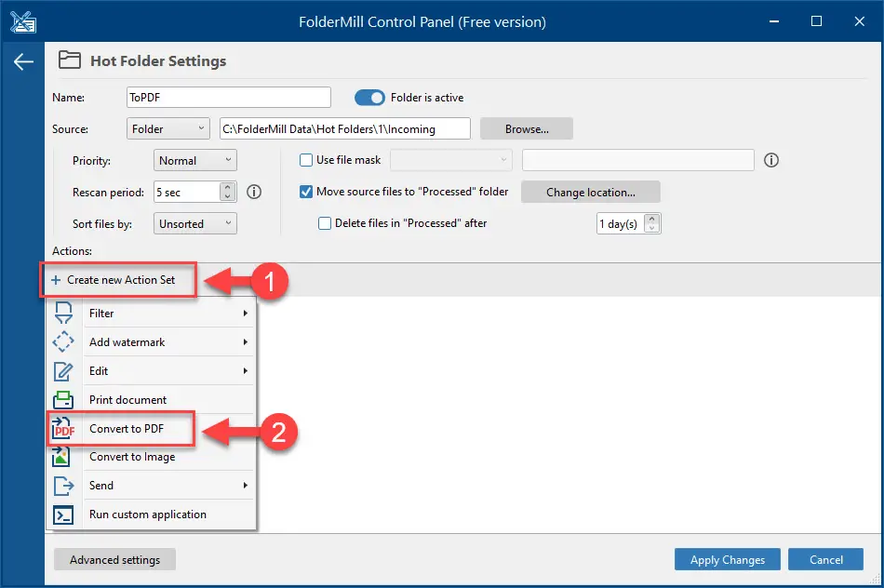The height and width of the screenshot is (588, 884).
Task: Click the Change location... button
Action: coord(590,192)
